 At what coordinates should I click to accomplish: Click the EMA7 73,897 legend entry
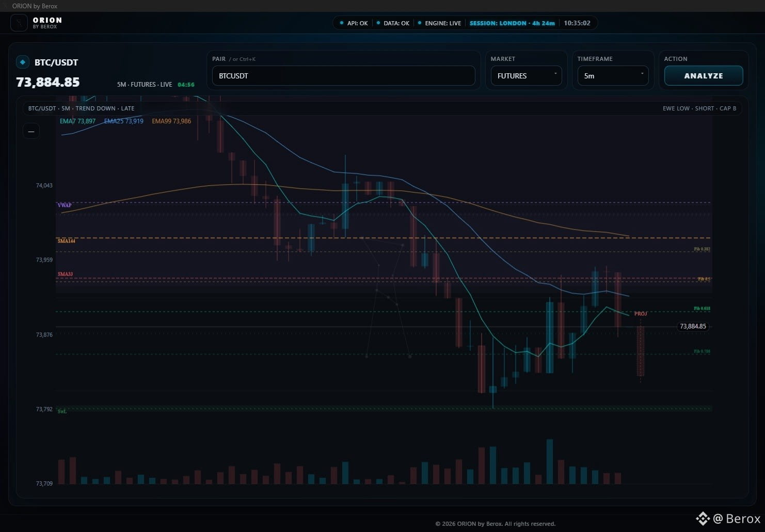[x=77, y=121]
